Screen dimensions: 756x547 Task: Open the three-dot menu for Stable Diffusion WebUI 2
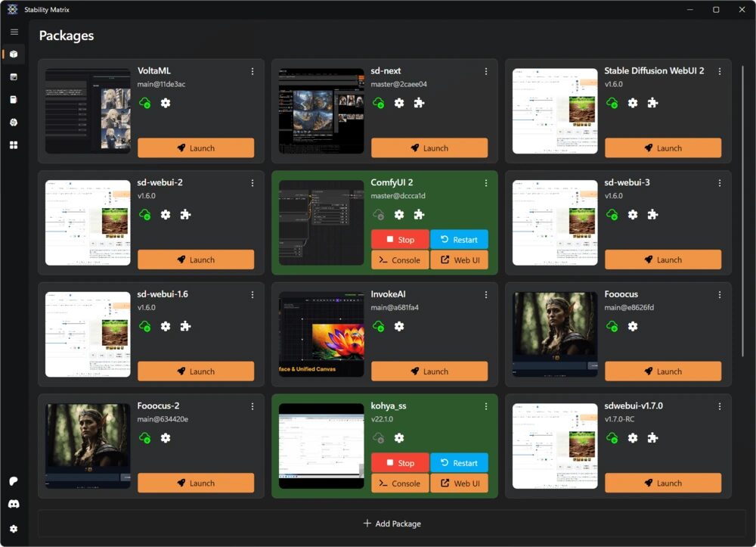point(720,71)
